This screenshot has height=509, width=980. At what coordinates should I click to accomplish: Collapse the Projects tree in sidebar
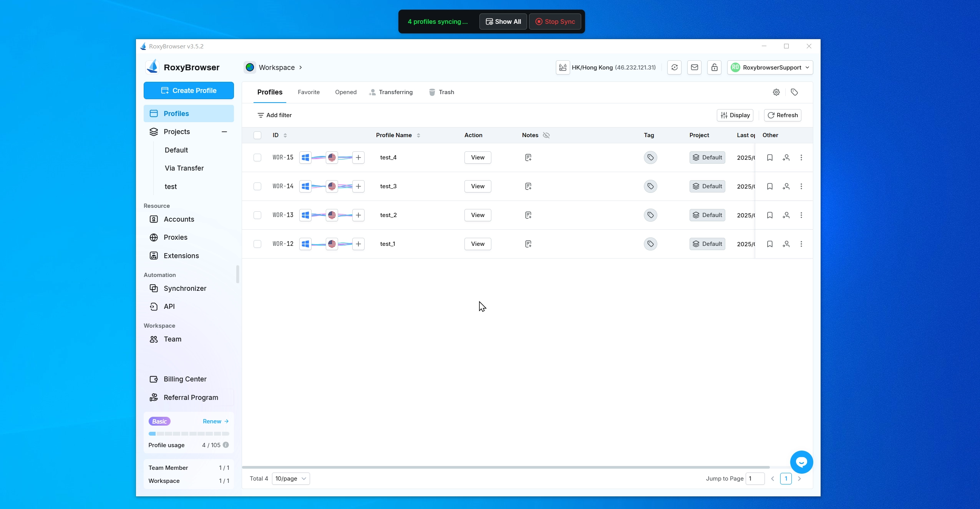(224, 132)
